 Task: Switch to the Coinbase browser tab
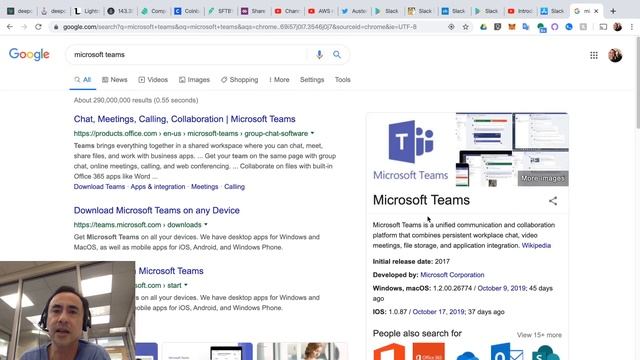pyautogui.click(x=186, y=11)
